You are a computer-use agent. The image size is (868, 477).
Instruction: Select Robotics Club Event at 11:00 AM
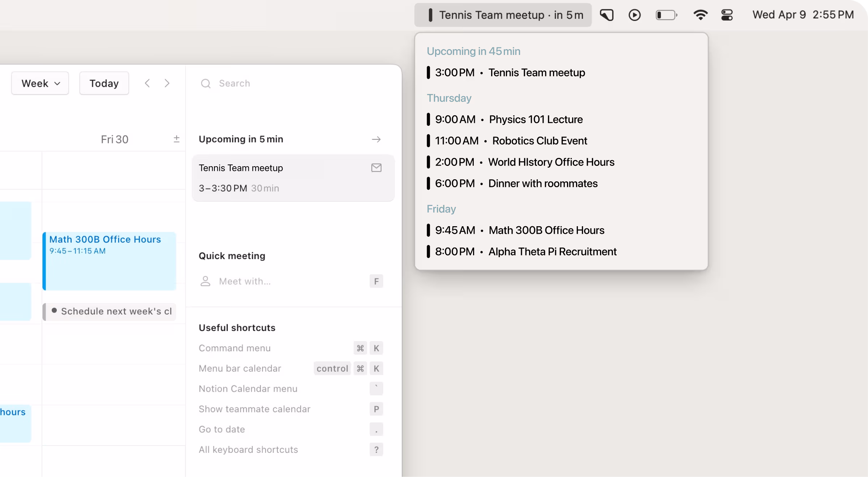click(539, 141)
